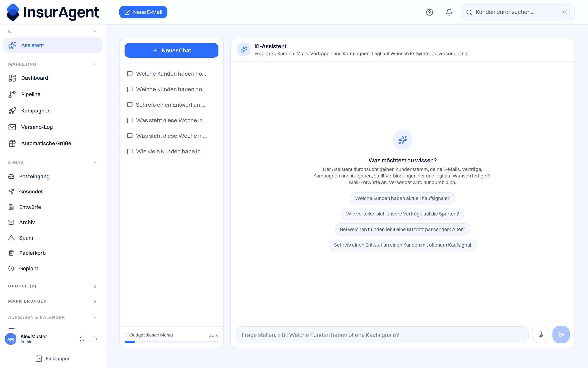Image resolution: width=588 pixels, height=368 pixels.
Task: Open the Posteingang folder
Action: click(53, 176)
